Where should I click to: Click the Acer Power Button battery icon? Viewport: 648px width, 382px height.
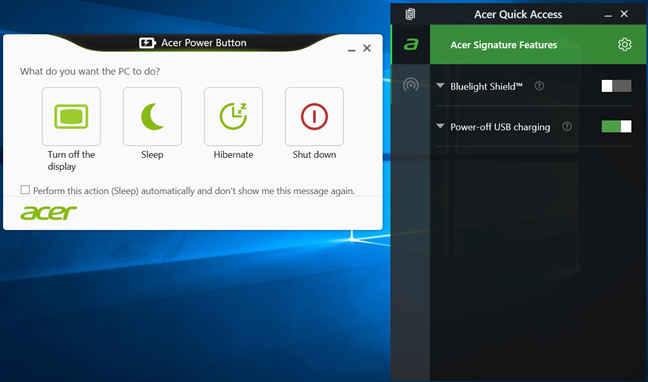pos(148,43)
